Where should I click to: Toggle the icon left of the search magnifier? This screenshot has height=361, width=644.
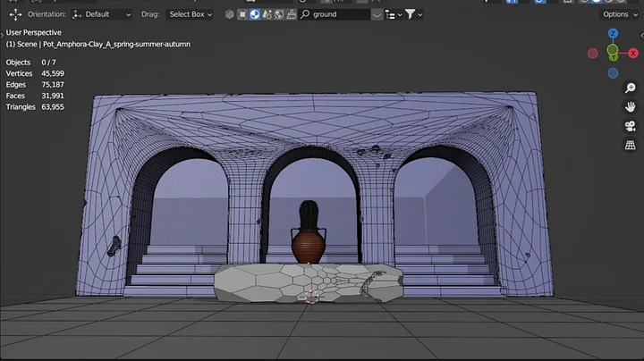292,14
